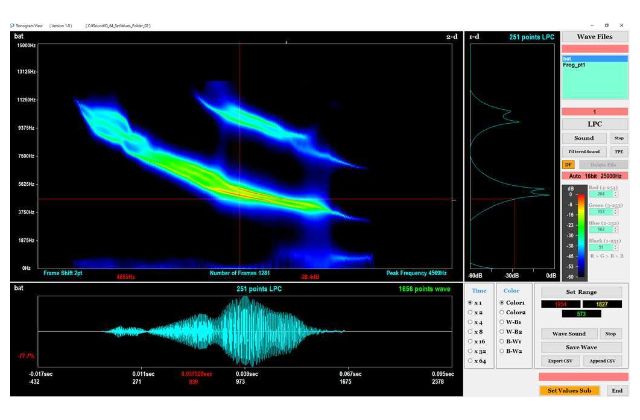Screen dimensions: 640x420
Task: Click the TPE button
Action: [x=619, y=151]
